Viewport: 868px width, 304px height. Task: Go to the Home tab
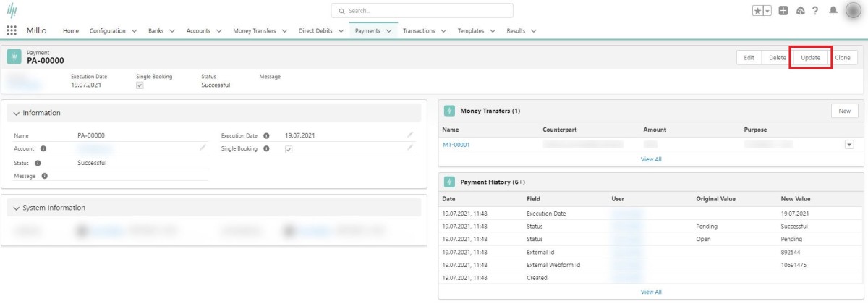point(71,31)
